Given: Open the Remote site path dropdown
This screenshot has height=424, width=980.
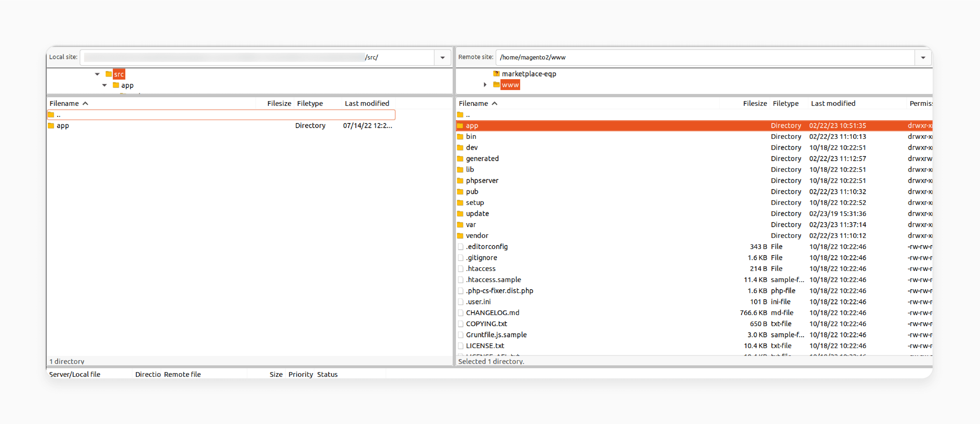Looking at the screenshot, I should pos(923,57).
